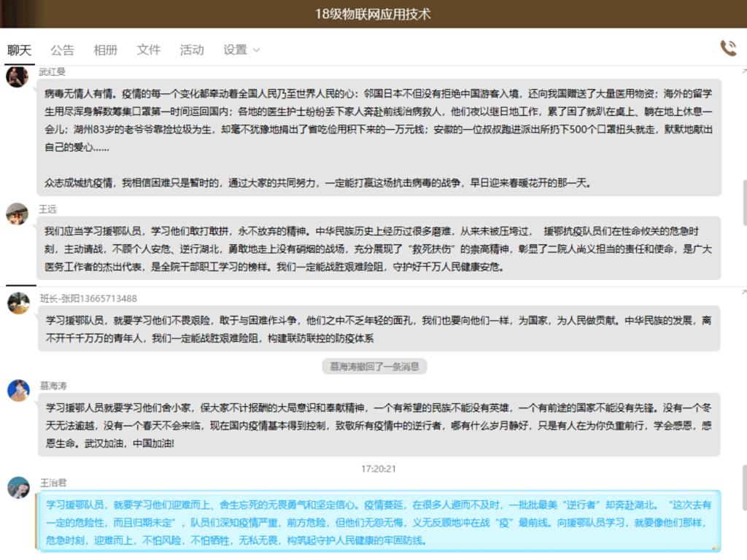
Task: Click the avatar of 班长-张阳
Action: tap(18, 303)
